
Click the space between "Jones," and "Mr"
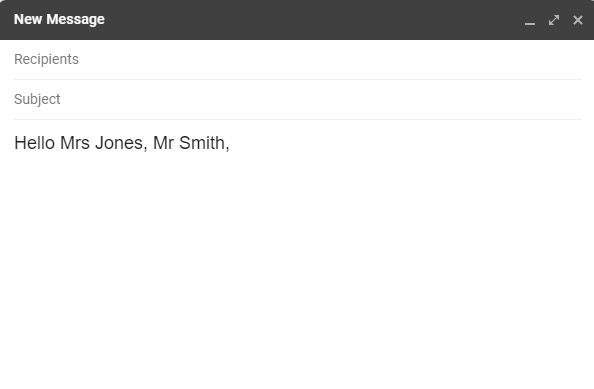pyautogui.click(x=150, y=143)
